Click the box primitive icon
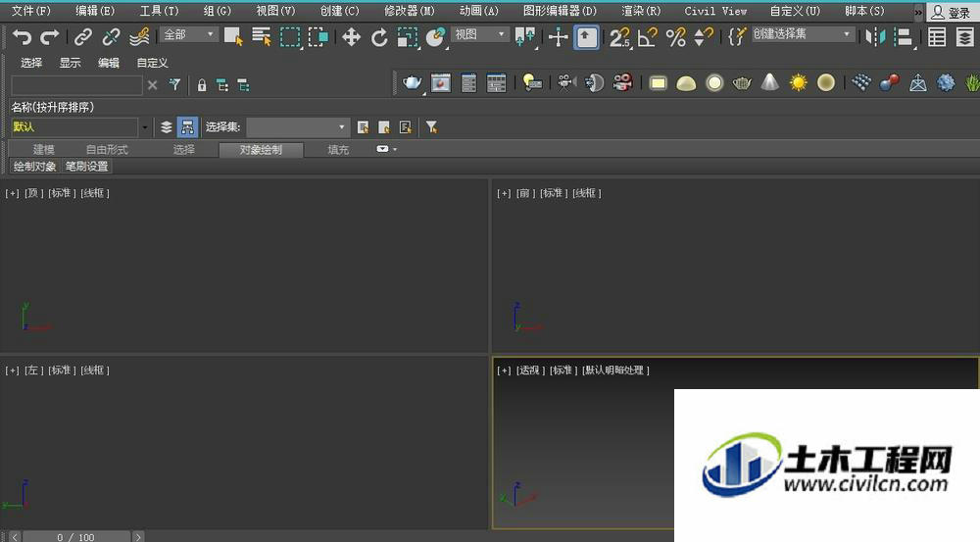This screenshot has width=980, height=542. (658, 82)
